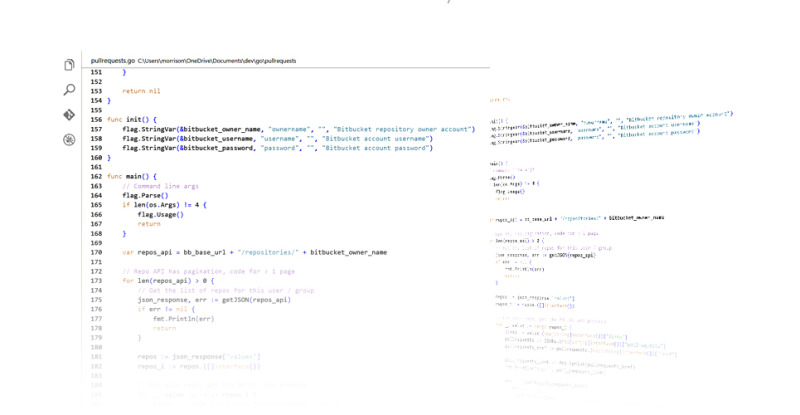
Task: Open the Search magnifier icon in activity bar
Action: tap(69, 90)
